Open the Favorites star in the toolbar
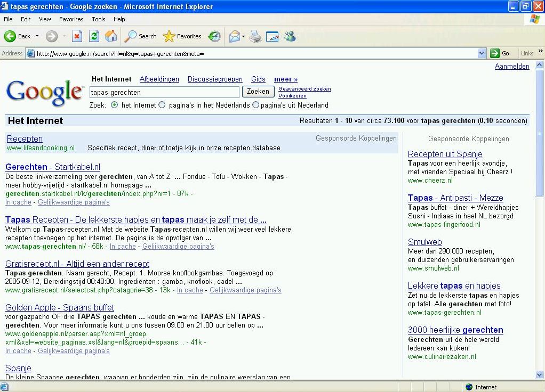This screenshot has height=392, width=545. [x=182, y=36]
